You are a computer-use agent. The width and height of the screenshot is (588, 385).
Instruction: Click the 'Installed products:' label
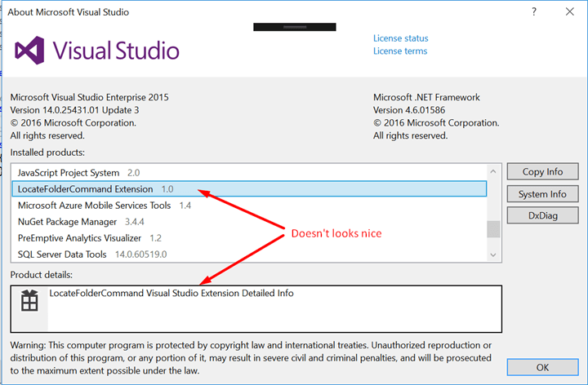[x=47, y=153]
